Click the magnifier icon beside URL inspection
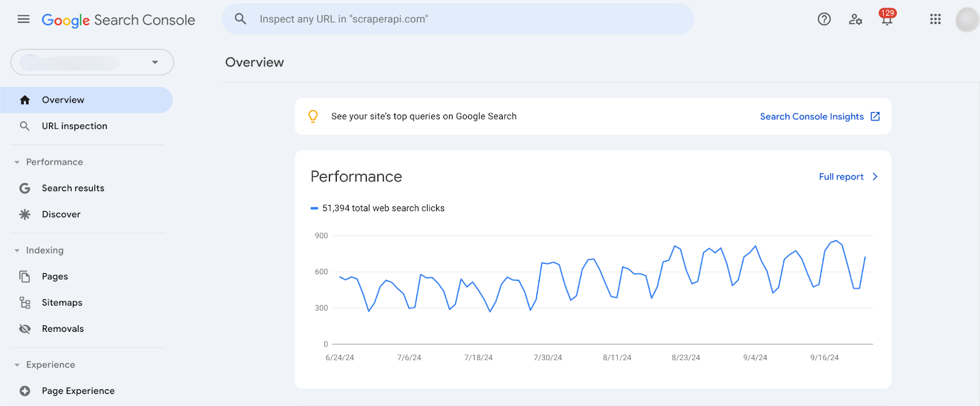This screenshot has width=980, height=406. [x=24, y=126]
